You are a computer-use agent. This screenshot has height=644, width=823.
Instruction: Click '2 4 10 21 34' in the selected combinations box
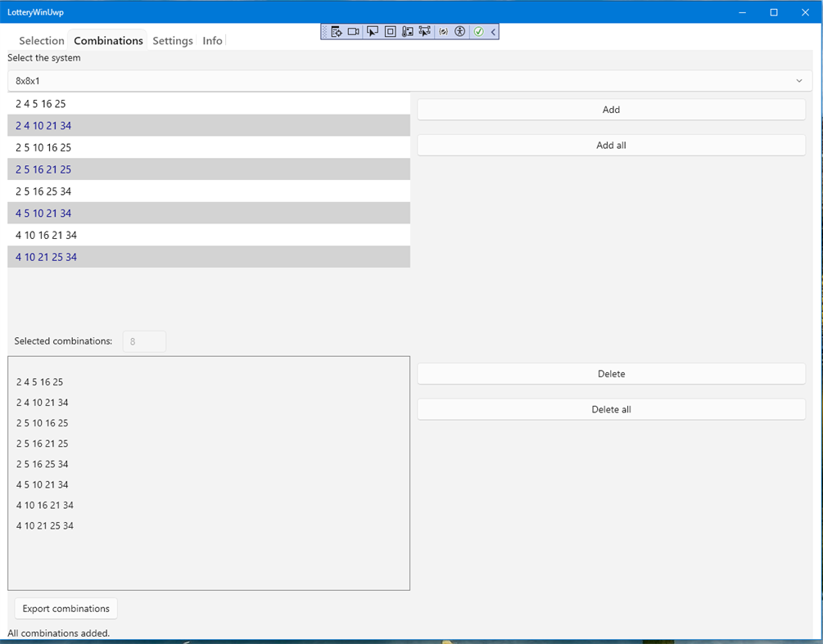42,403
